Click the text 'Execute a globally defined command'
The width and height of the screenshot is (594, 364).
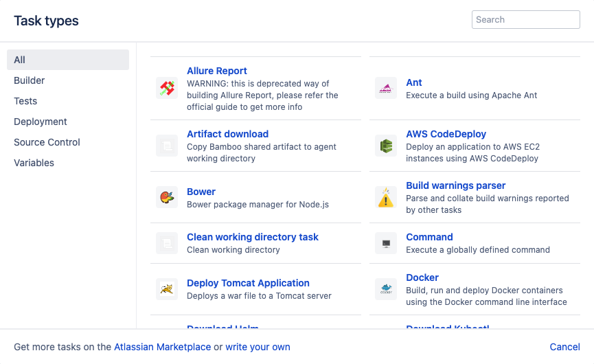point(478,250)
